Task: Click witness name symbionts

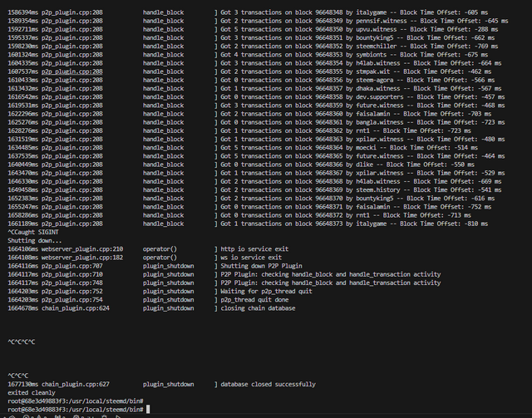Action: coord(371,55)
